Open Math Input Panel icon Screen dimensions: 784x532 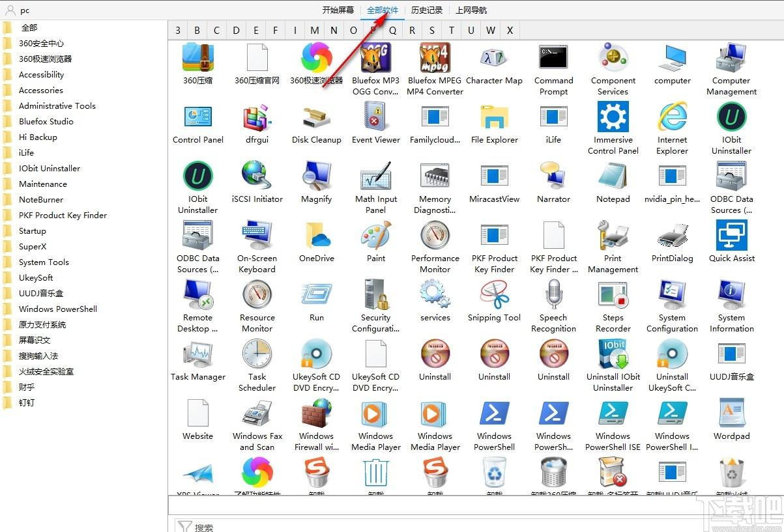[376, 176]
